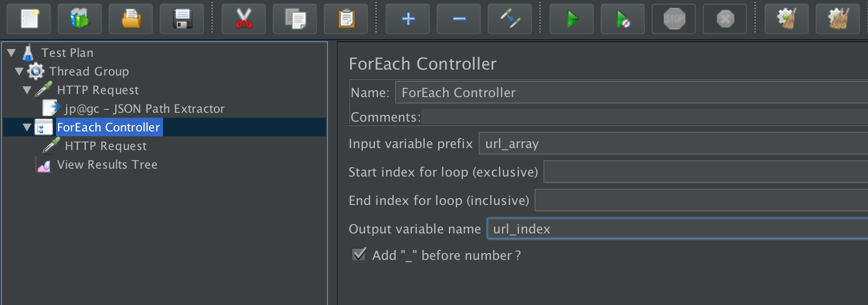Click the Open file folder icon

pyautogui.click(x=131, y=19)
